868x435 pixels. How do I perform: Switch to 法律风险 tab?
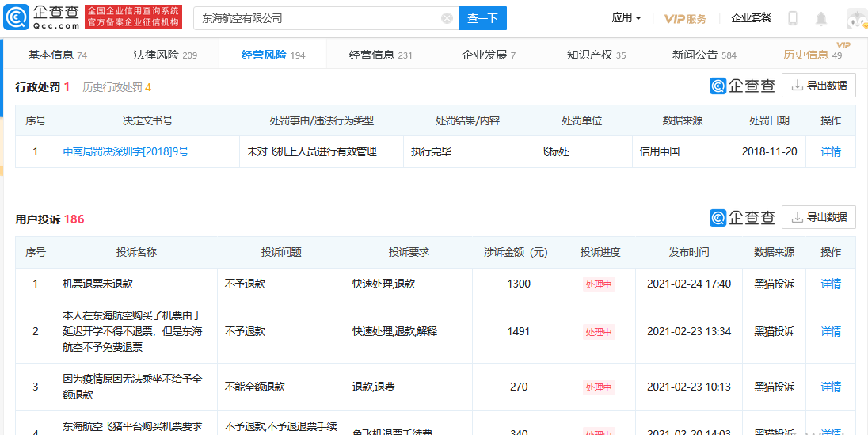pyautogui.click(x=165, y=55)
